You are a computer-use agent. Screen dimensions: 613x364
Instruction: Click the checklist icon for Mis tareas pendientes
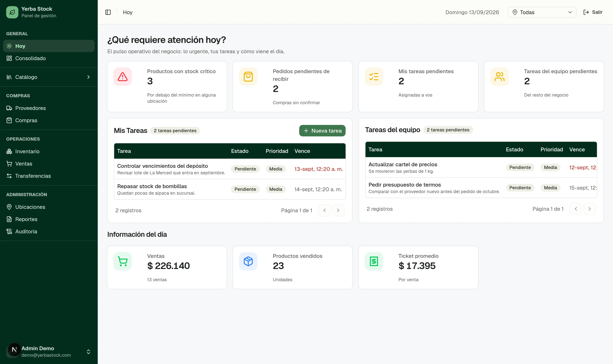click(374, 76)
